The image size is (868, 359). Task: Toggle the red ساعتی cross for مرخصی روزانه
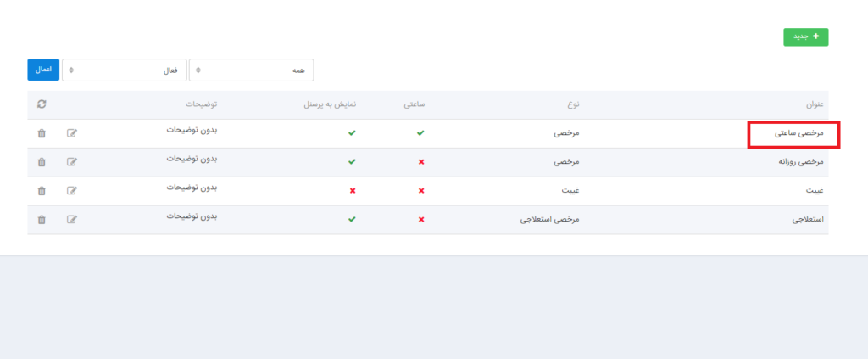(x=421, y=162)
